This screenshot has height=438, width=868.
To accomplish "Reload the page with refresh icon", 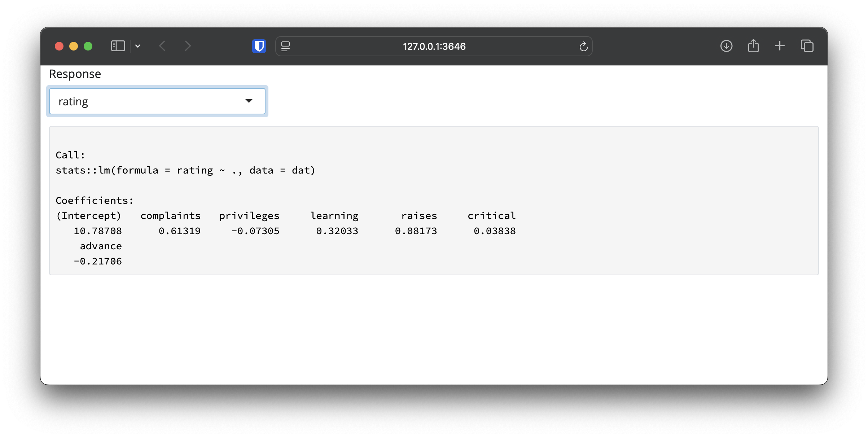I will (x=583, y=47).
